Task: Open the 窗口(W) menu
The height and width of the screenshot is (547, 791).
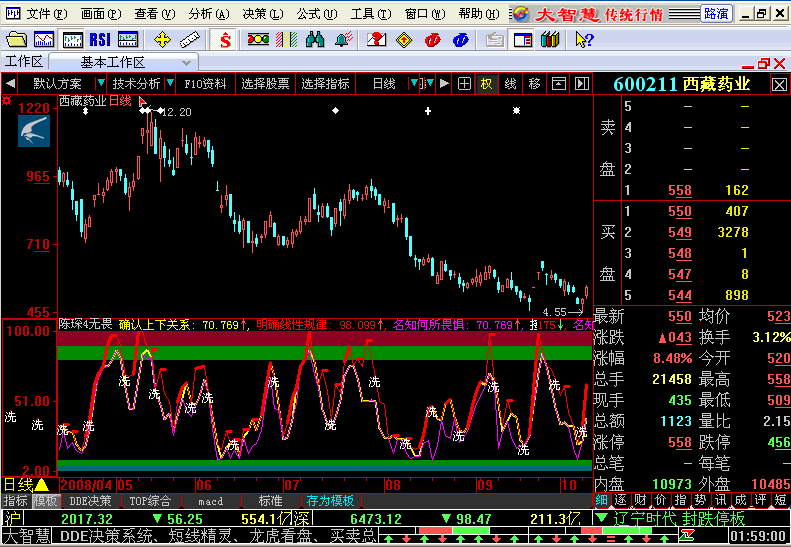Action: 425,14
